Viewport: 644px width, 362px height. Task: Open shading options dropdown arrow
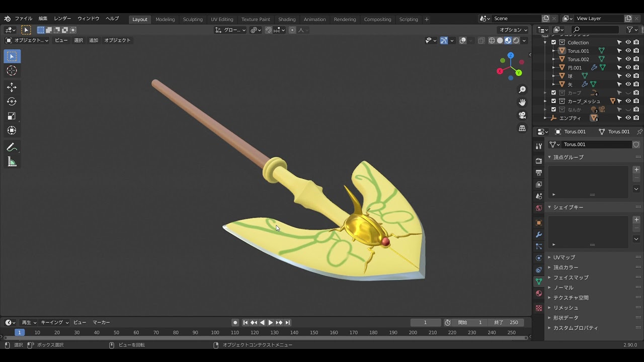tap(524, 41)
